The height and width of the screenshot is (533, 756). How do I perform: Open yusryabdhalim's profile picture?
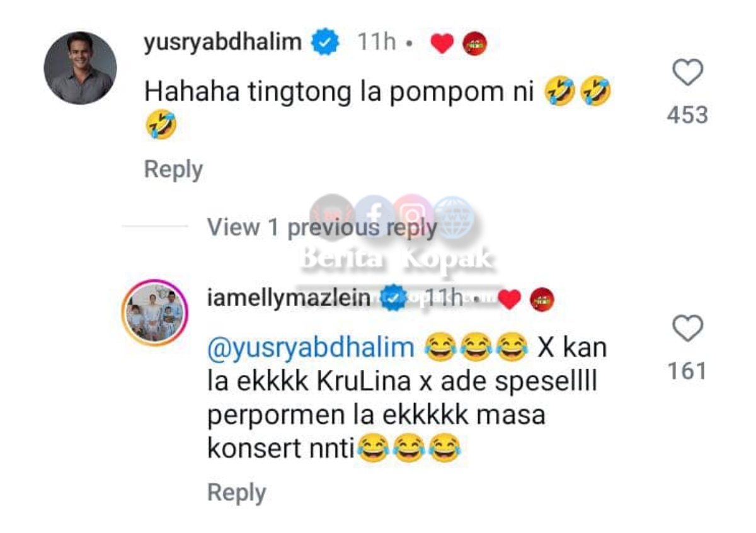point(80,67)
